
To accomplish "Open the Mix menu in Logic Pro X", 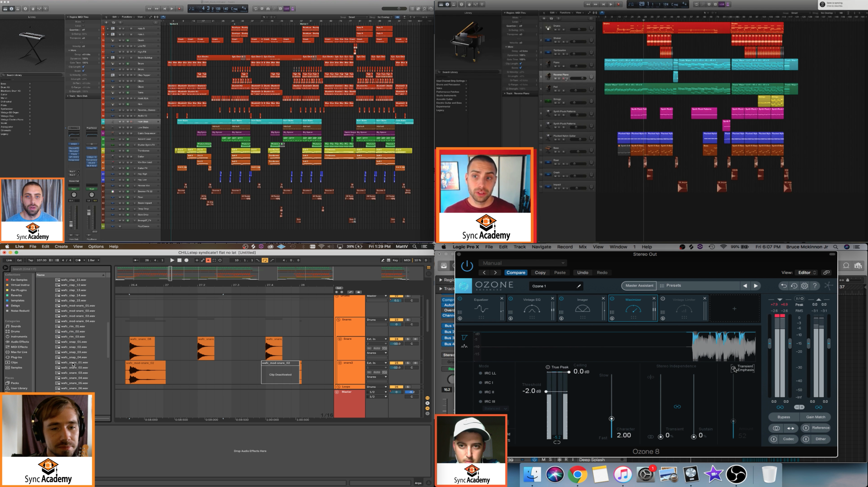I will click(x=583, y=247).
